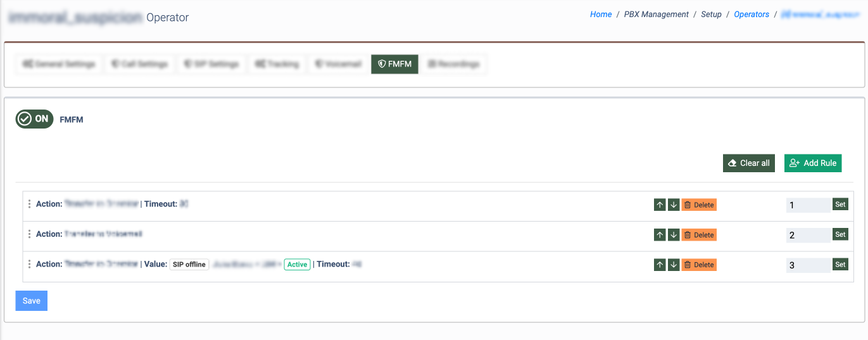Click the Add Rule button
868x340 pixels.
coord(813,163)
